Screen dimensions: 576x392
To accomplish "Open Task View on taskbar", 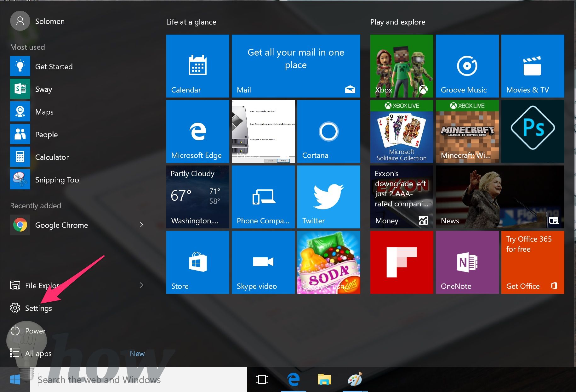I will 262,379.
